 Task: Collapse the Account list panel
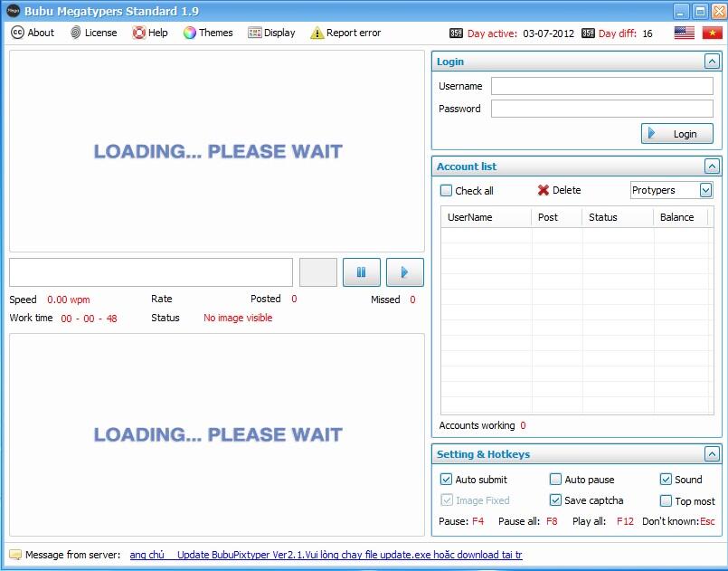pyautogui.click(x=714, y=166)
